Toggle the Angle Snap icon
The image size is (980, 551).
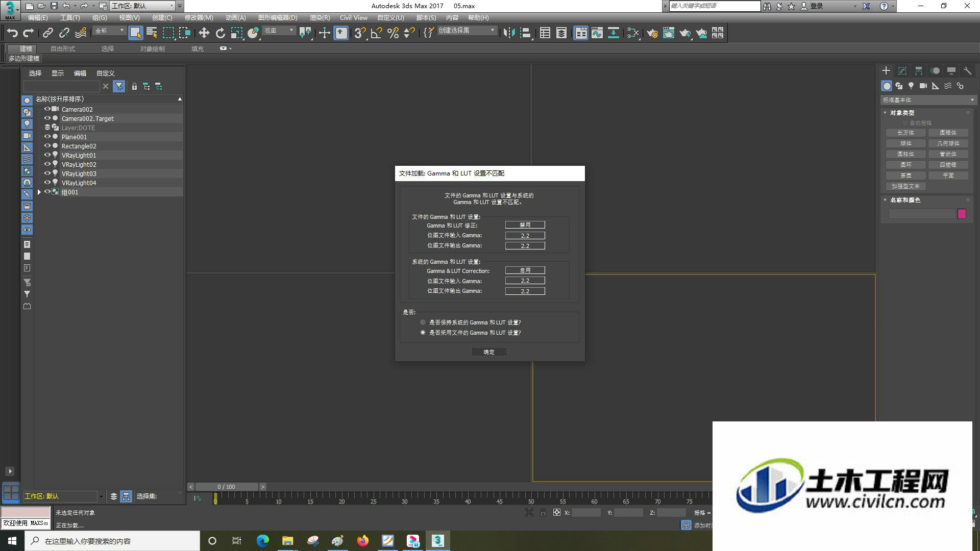pyautogui.click(x=376, y=33)
